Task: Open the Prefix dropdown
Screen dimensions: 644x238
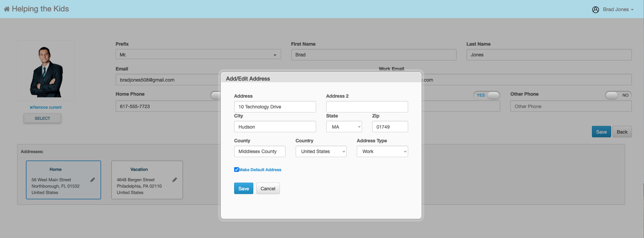Action: pos(198,55)
